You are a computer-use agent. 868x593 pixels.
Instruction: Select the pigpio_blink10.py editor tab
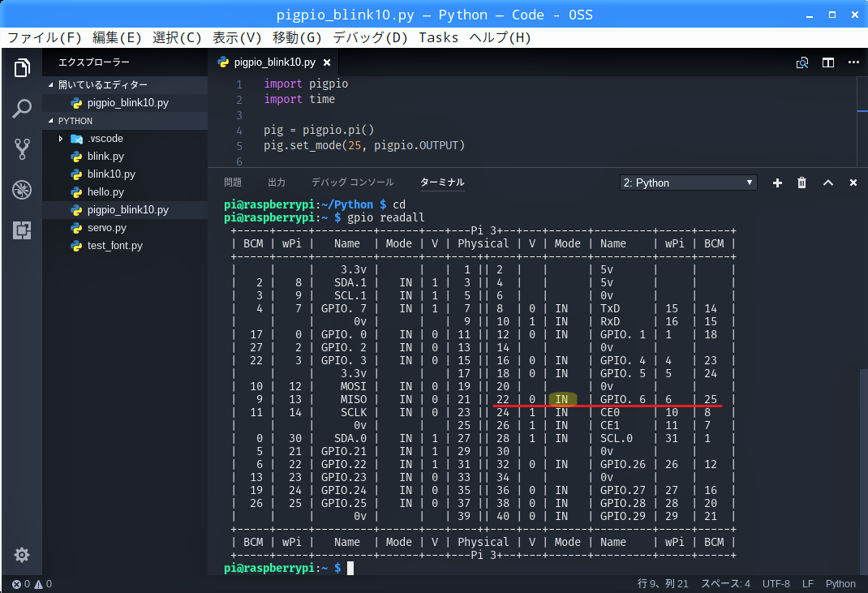(x=273, y=62)
